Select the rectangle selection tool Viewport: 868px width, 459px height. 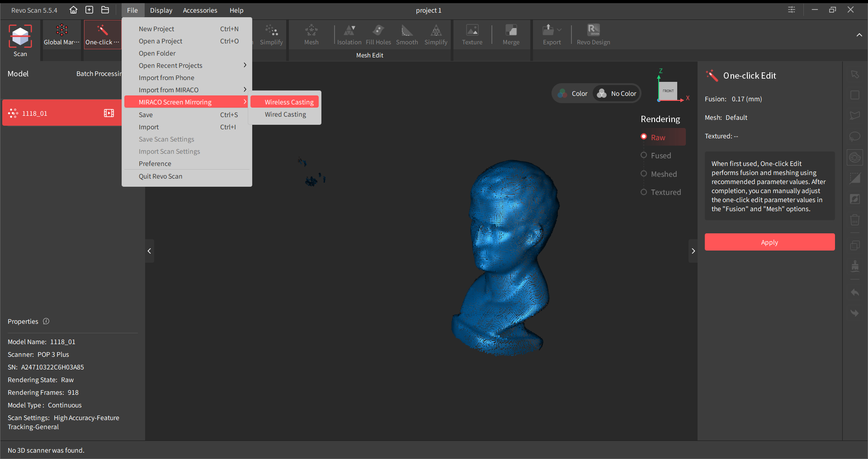(x=854, y=95)
